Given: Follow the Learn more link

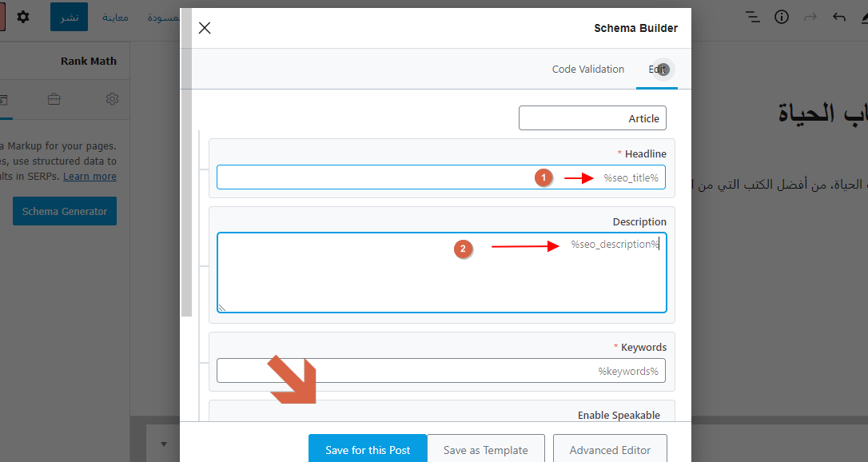Looking at the screenshot, I should (90, 177).
